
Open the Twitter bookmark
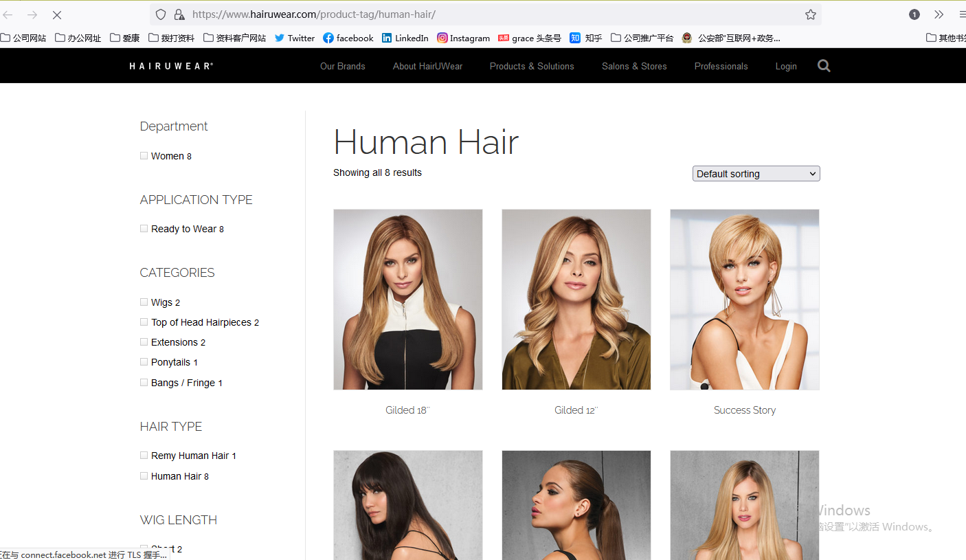[x=294, y=38]
